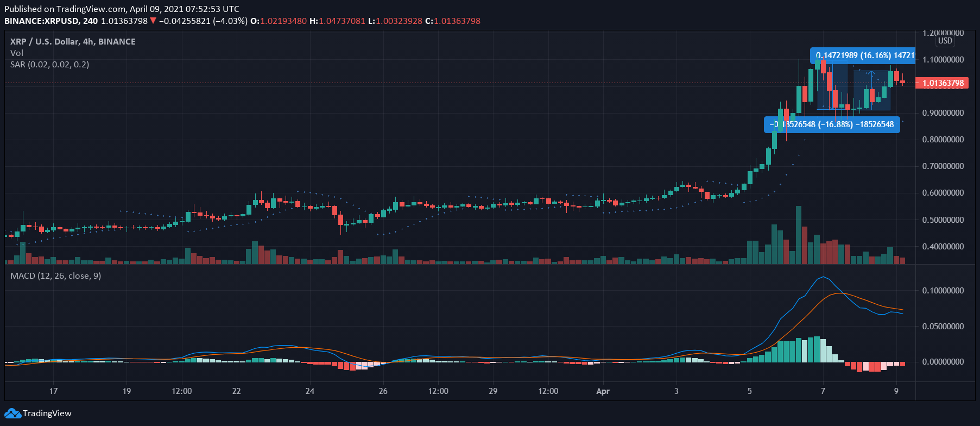
Task: Click the 0.70000000 price axis label
Action: click(943, 166)
